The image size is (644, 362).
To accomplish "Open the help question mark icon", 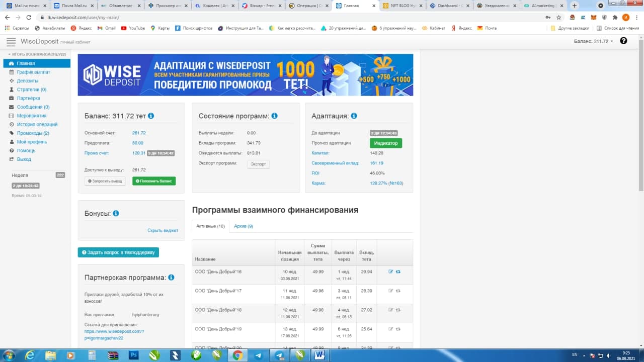I will point(623,41).
